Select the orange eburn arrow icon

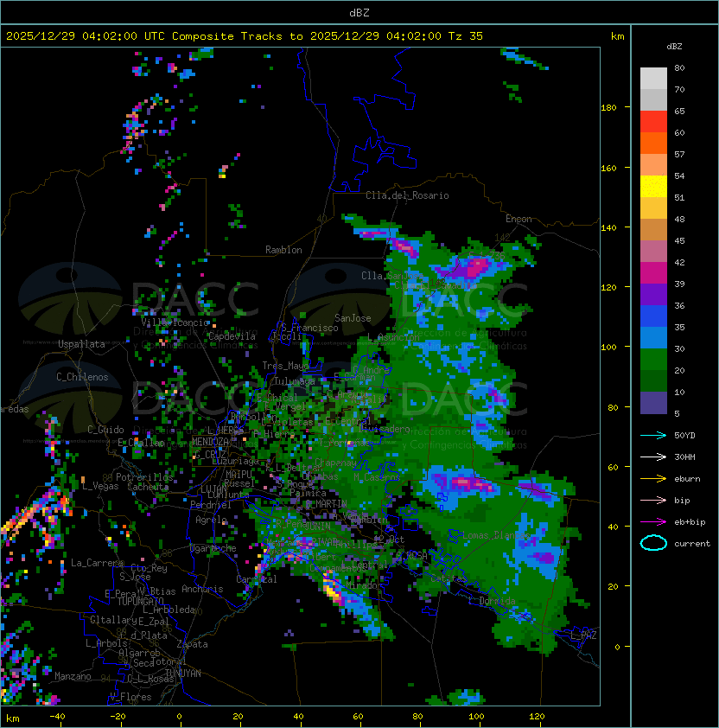[x=653, y=478]
